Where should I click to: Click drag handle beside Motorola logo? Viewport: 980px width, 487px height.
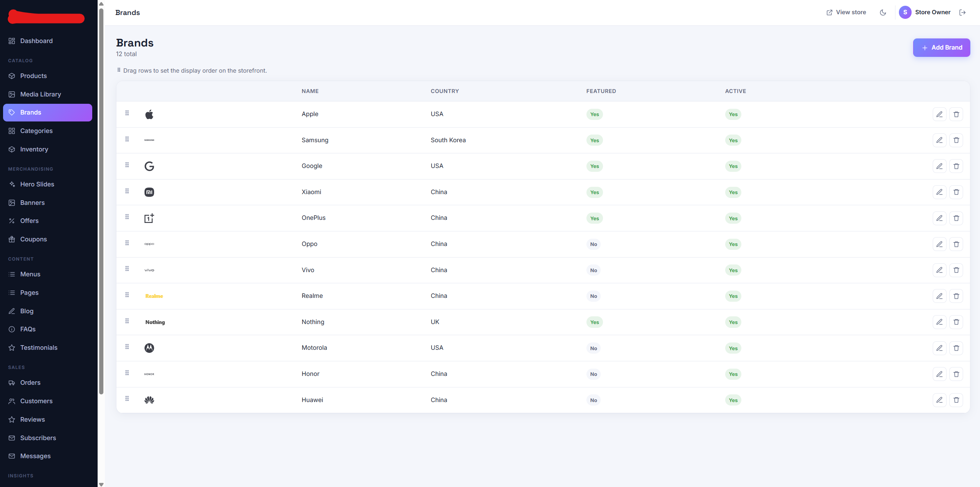pos(127,347)
